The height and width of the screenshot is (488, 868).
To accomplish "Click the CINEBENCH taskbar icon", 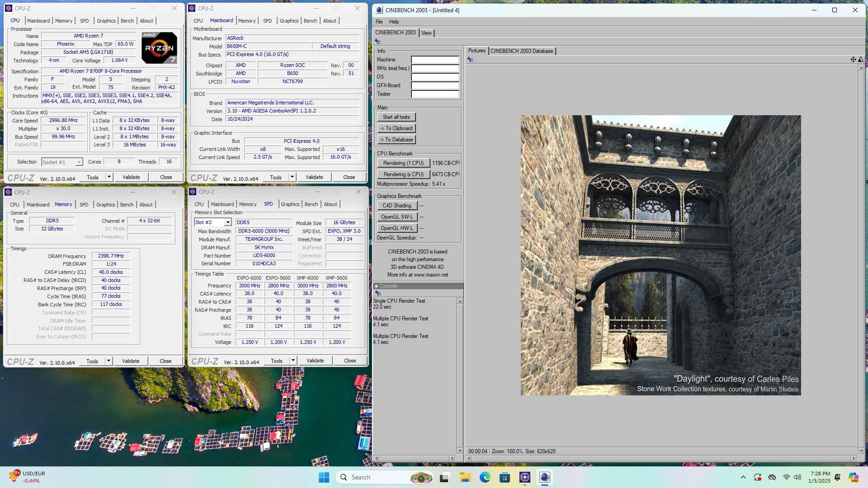I will (545, 477).
